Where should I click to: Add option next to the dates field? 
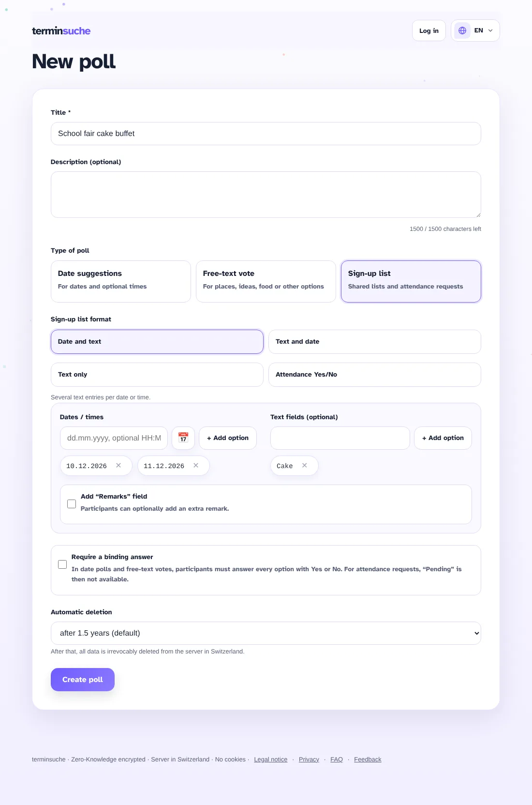[x=228, y=438]
